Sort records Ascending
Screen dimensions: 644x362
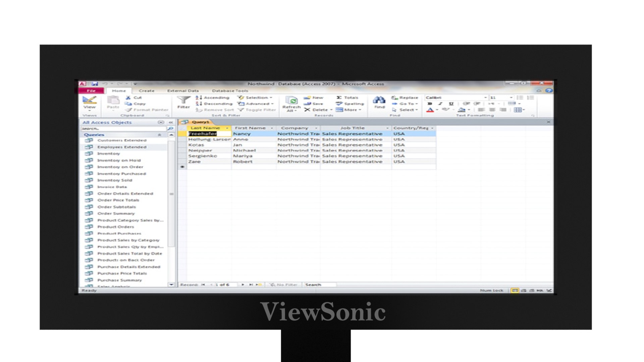click(x=213, y=98)
